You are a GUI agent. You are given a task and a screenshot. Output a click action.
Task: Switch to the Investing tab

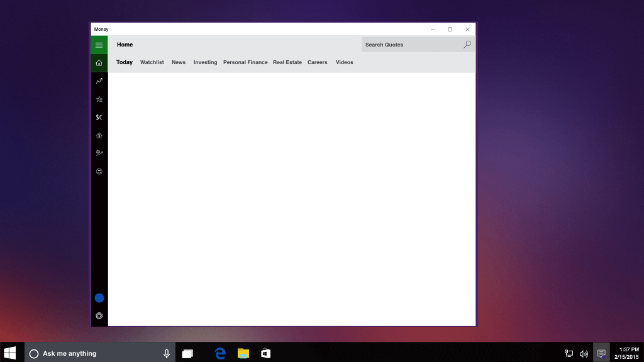(206, 62)
